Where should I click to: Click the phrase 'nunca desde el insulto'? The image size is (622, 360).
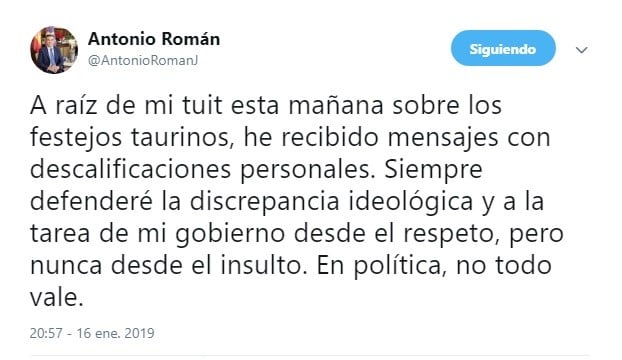click(167, 266)
